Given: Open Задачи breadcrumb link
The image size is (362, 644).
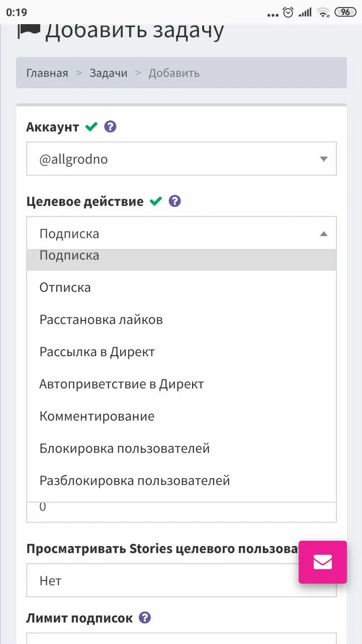Looking at the screenshot, I should (x=109, y=73).
